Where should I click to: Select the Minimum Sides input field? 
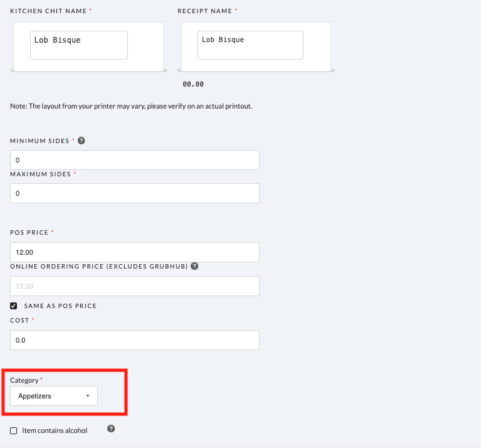(x=135, y=160)
